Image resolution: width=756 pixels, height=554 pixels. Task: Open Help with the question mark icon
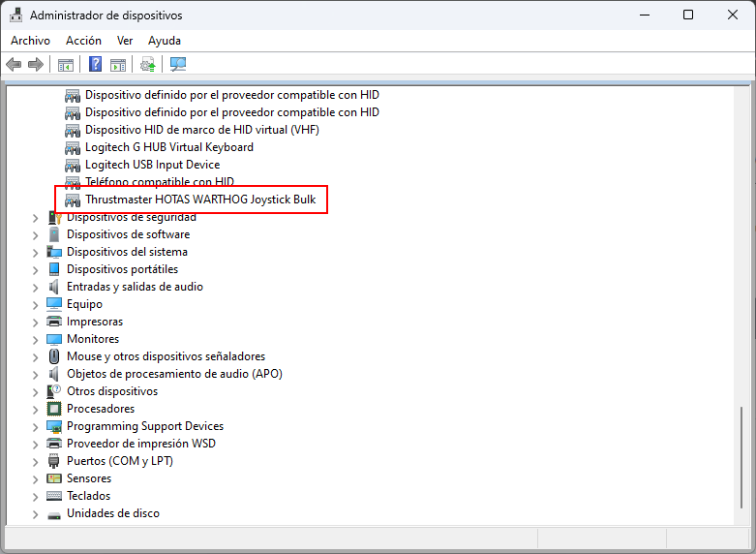tap(96, 64)
